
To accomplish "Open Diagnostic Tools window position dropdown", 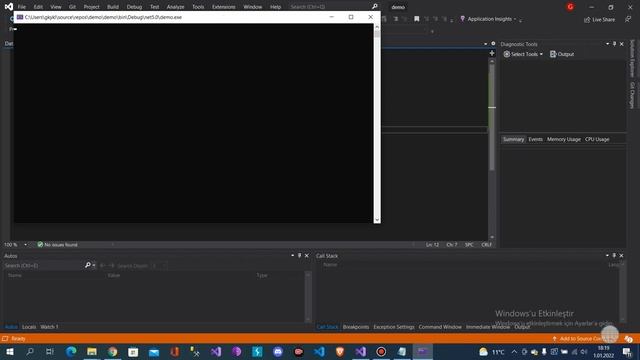I will (607, 44).
